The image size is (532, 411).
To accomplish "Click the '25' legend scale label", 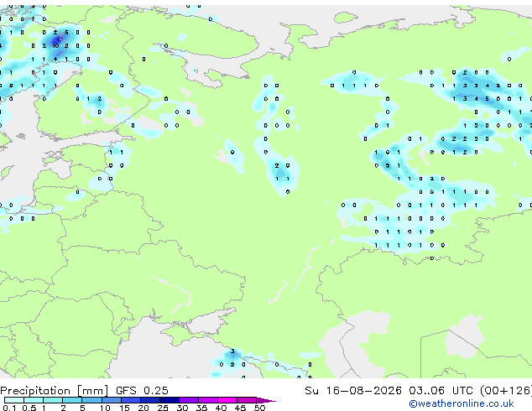I will (163, 408).
